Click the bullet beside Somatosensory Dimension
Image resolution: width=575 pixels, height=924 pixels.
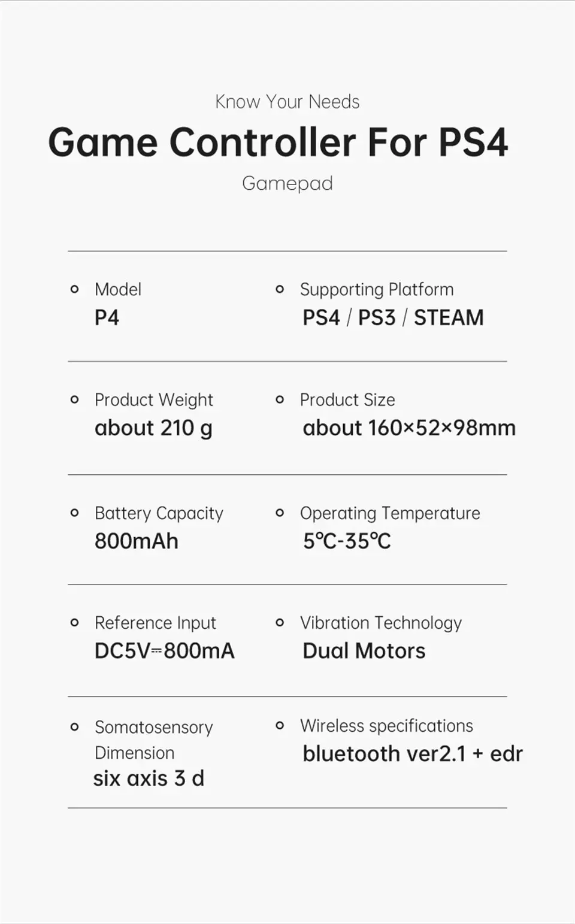pyautogui.click(x=74, y=727)
